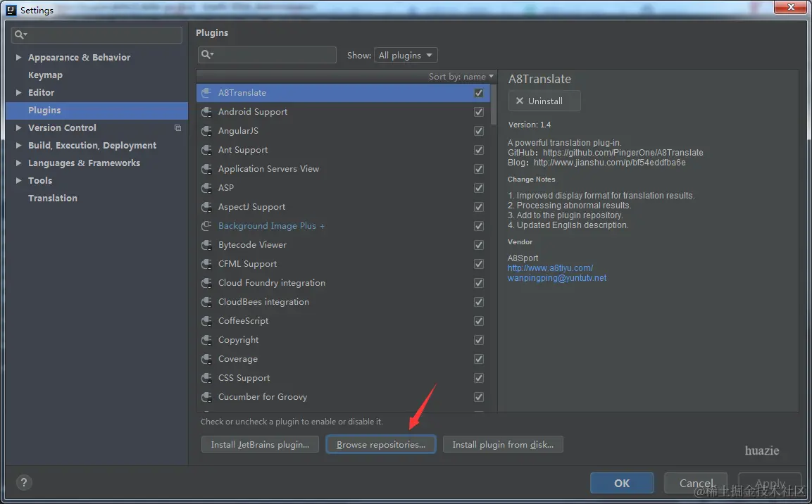
Task: Click the Version Control project-level settings icon
Action: point(177,128)
